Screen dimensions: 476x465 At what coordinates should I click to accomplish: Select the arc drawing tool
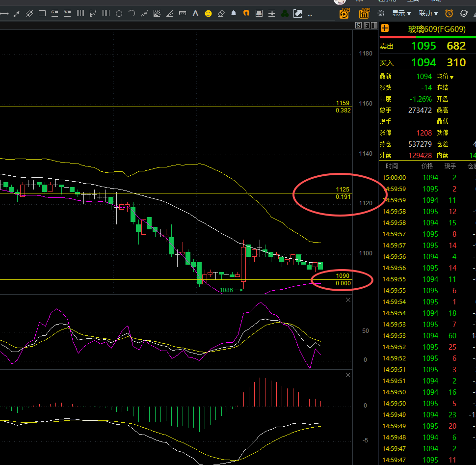(x=132, y=14)
